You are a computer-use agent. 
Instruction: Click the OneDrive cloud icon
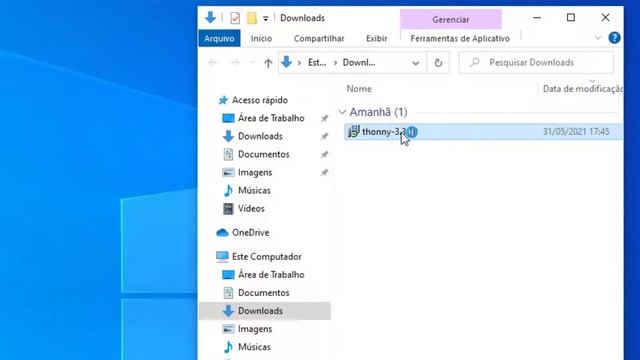coord(222,232)
